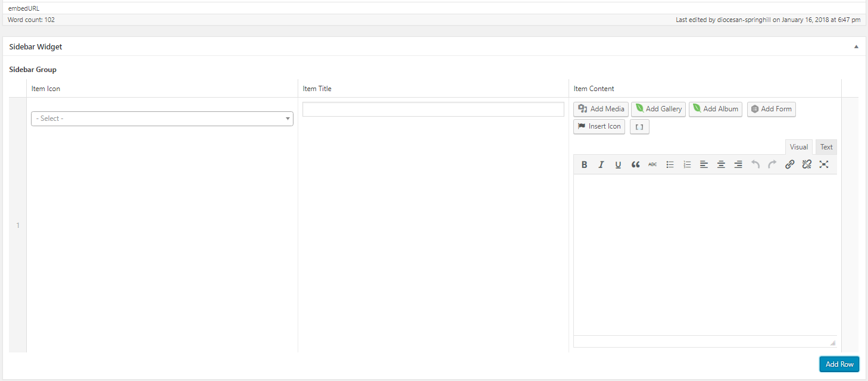
Task: Collapse the Sidebar Widget panel
Action: click(x=856, y=46)
